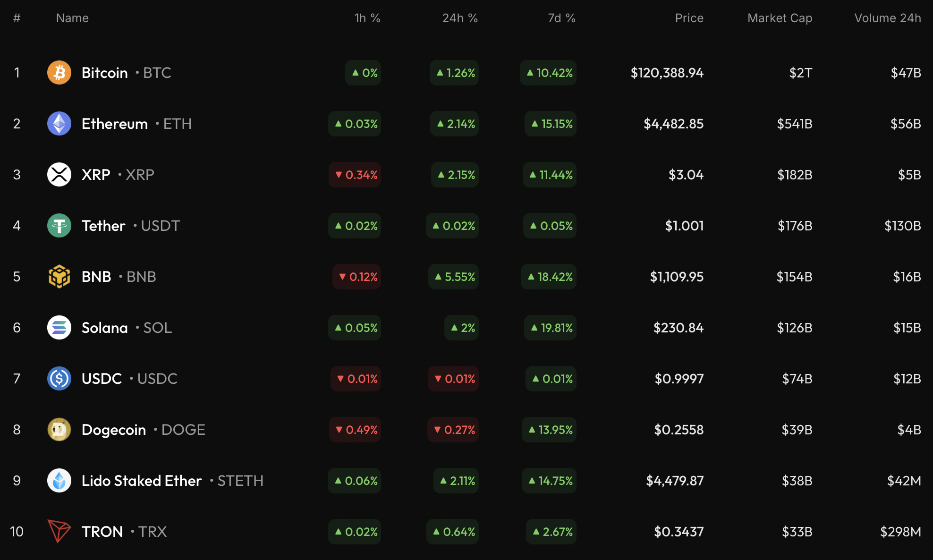The image size is (933, 560).
Task: Sort by Price column header
Action: tap(689, 18)
